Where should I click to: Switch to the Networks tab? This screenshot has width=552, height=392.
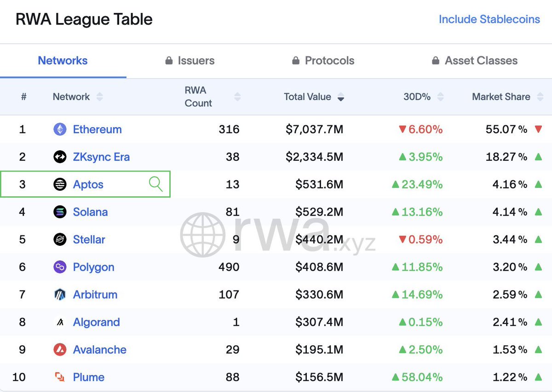pyautogui.click(x=63, y=61)
